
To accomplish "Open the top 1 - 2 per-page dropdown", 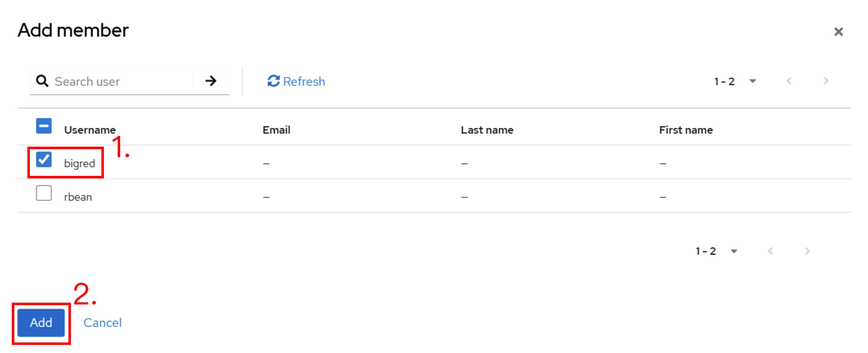I will [735, 81].
